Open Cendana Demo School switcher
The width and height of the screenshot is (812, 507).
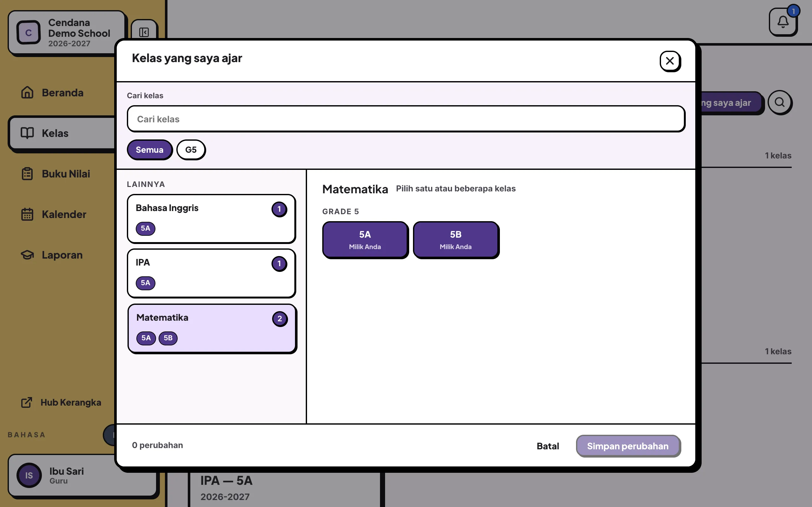click(66, 32)
